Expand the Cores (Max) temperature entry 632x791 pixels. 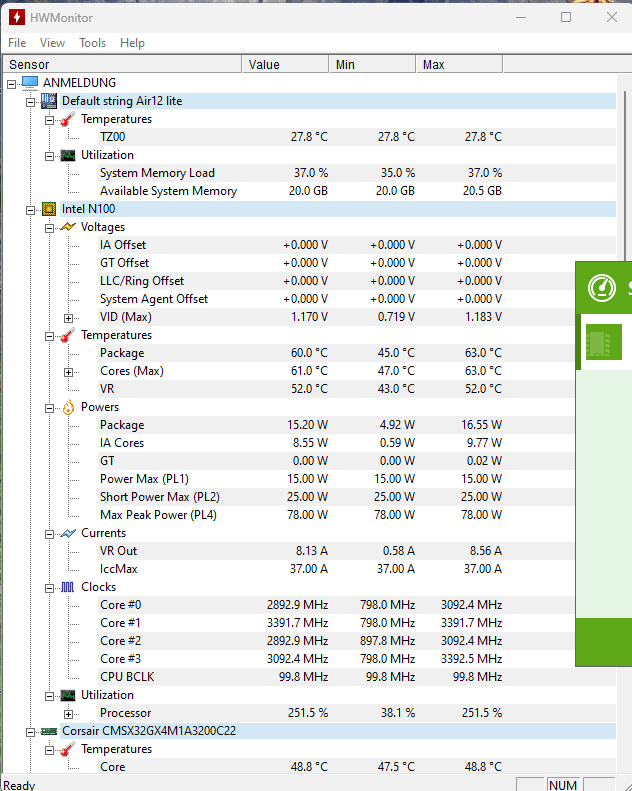(x=69, y=371)
